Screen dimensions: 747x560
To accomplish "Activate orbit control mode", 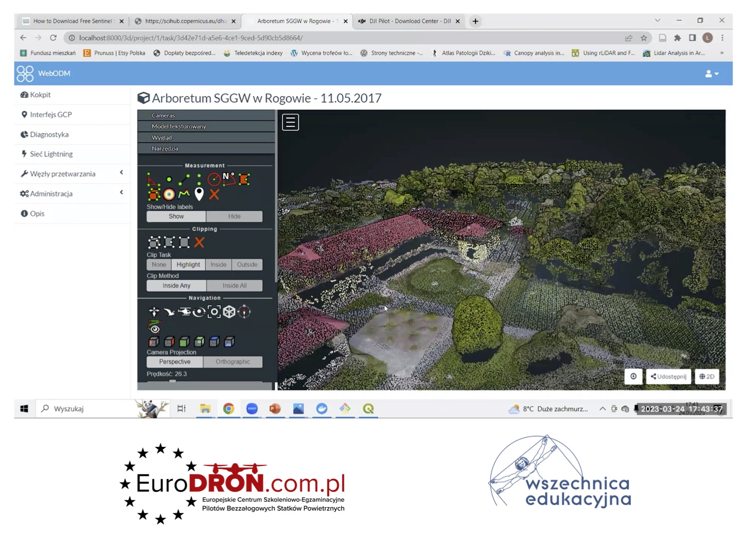I will 199,312.
